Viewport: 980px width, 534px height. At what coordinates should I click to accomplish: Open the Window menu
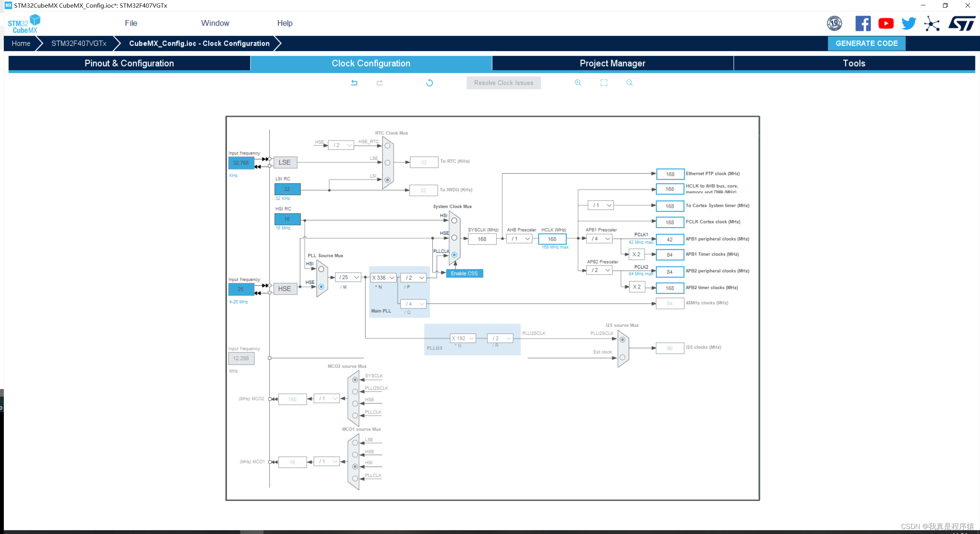(x=215, y=23)
